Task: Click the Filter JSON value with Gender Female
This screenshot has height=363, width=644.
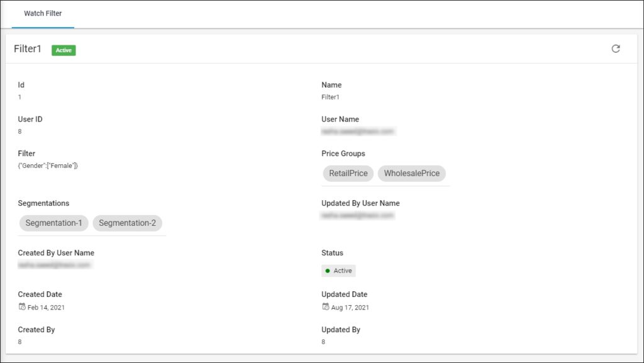Action: coord(48,165)
